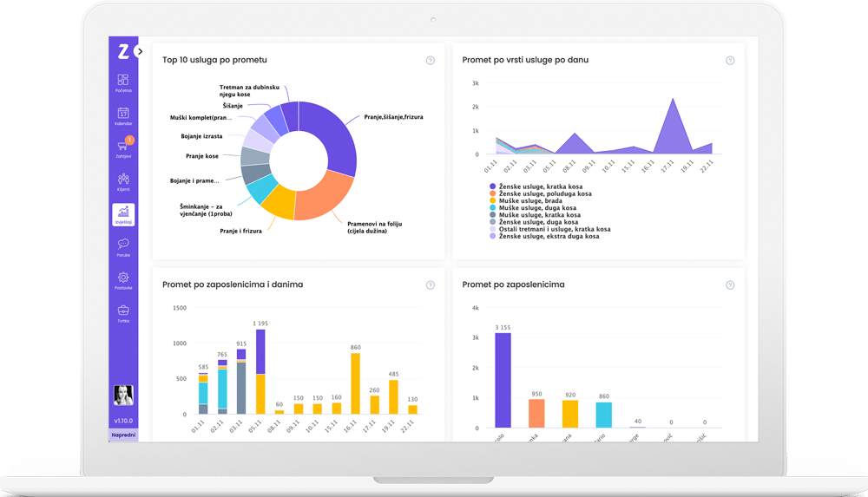Toggle legend Ženske usluge, ekstra duga kosa
Screen dimensions: 868x497
pos(544,236)
